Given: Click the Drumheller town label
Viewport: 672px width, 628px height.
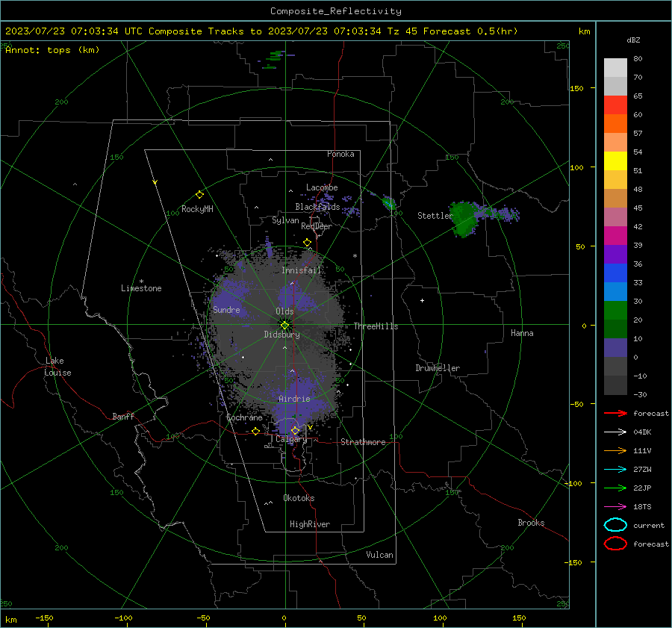Looking at the screenshot, I should click(438, 368).
